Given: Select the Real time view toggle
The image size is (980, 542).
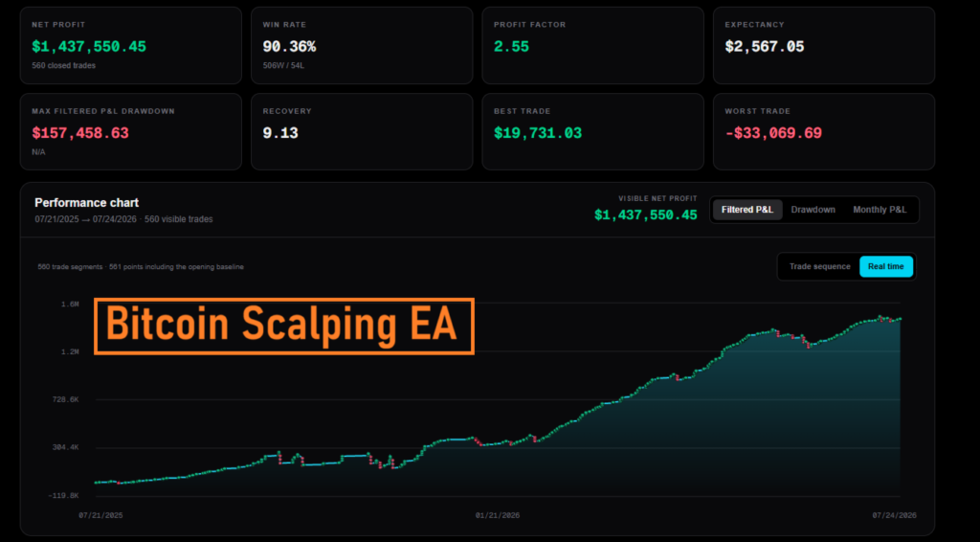Looking at the screenshot, I should click(885, 267).
